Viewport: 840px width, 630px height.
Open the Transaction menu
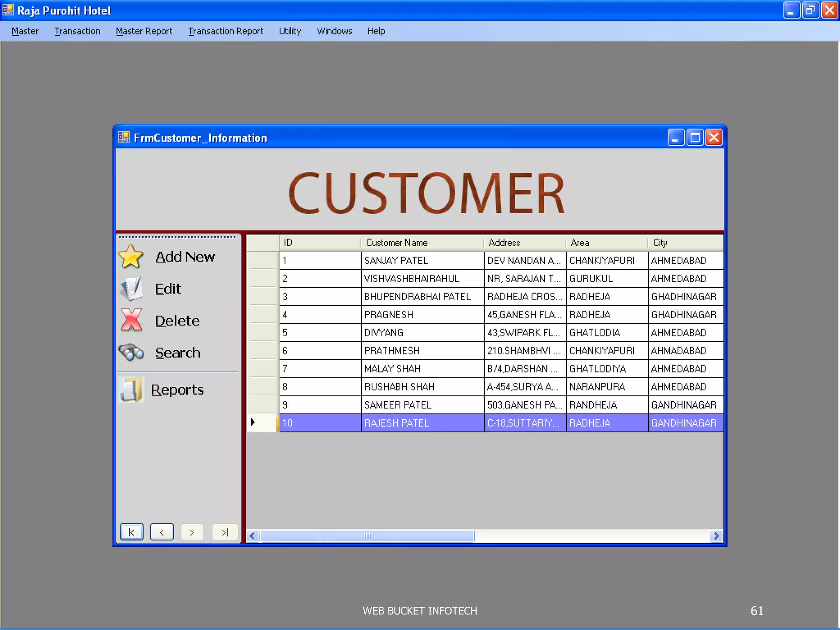[x=77, y=31]
